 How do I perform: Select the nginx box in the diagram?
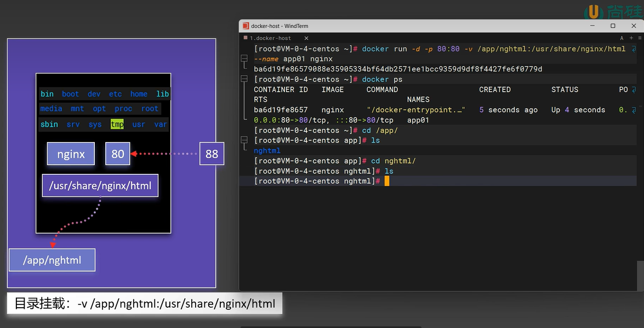71,154
